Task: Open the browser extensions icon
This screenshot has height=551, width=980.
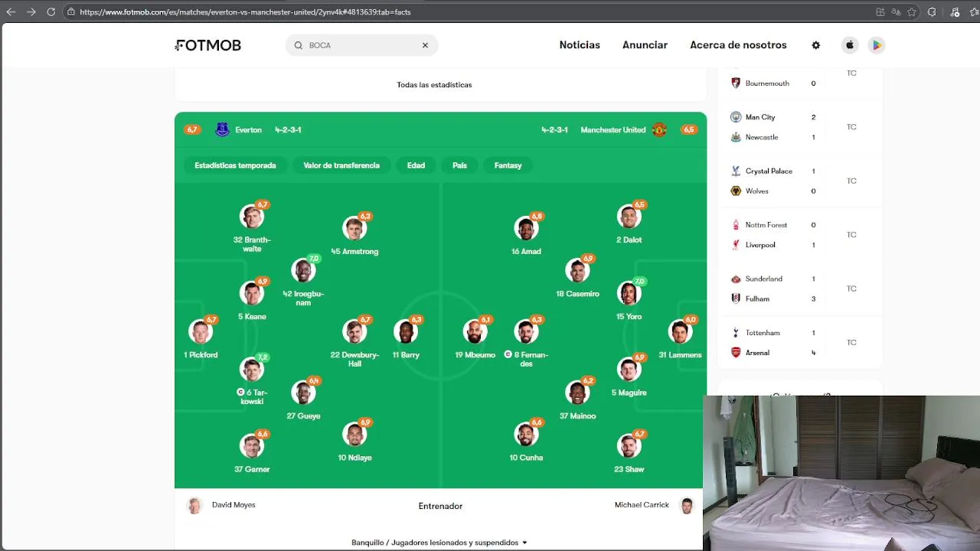Action: [932, 12]
